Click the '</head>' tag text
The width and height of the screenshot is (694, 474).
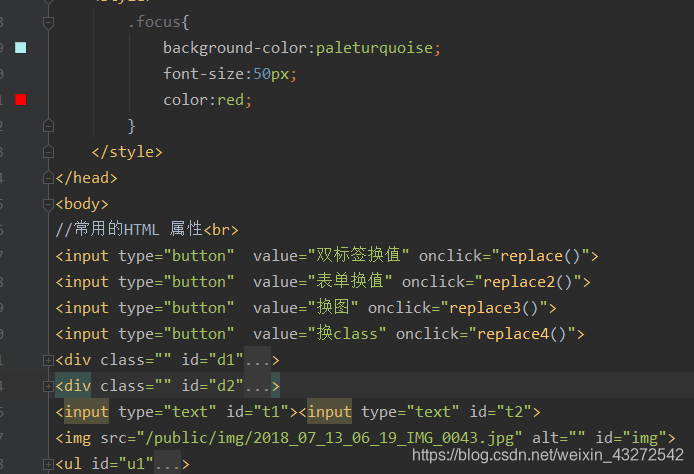click(x=86, y=178)
